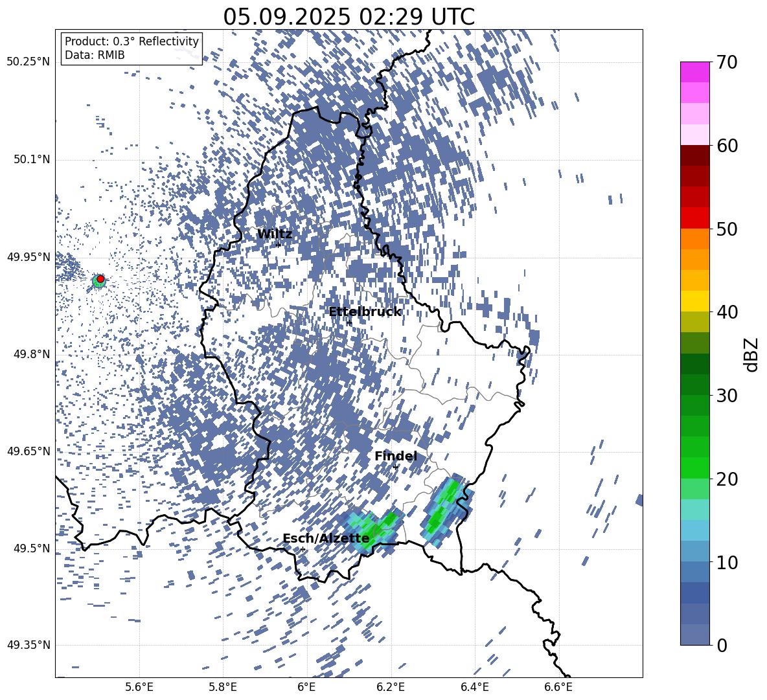Click the dBZ colorbar axis title
The height and width of the screenshot is (700, 767).
pyautogui.click(x=752, y=354)
